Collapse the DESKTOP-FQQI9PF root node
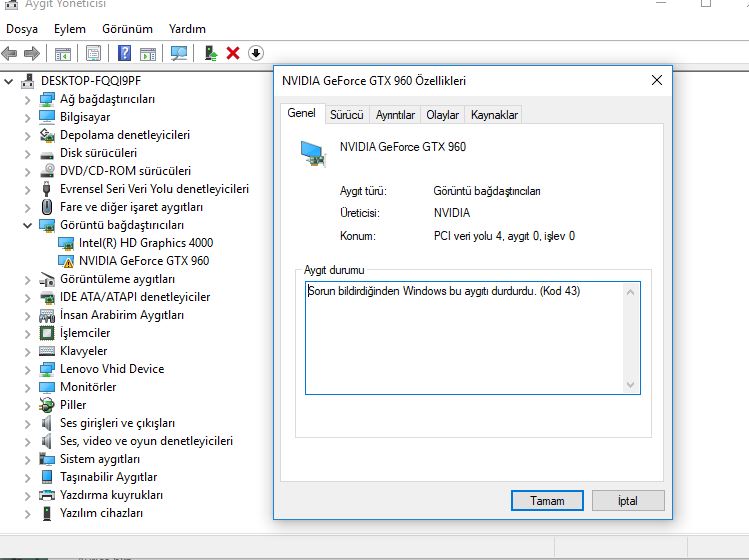The width and height of the screenshot is (749, 560). (x=9, y=82)
